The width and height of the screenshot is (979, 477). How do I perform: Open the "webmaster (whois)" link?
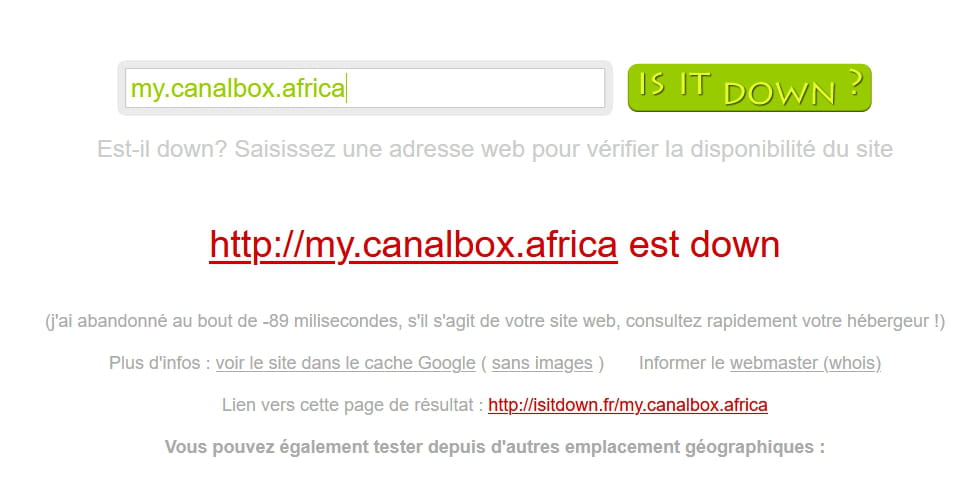tap(805, 363)
